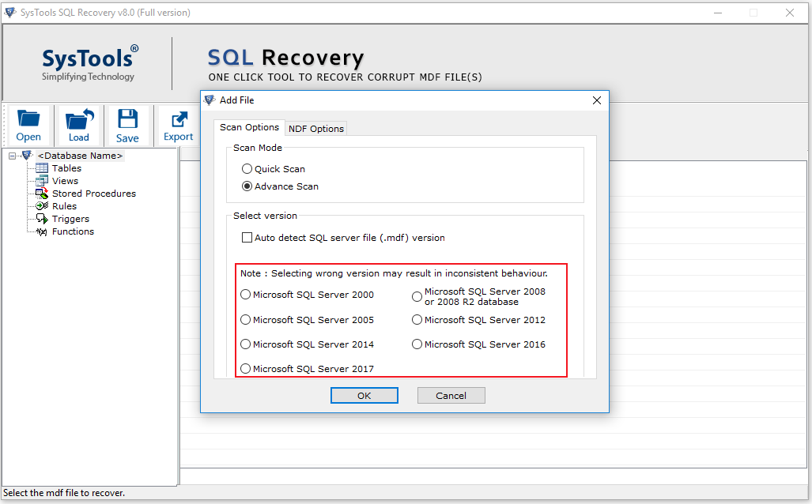Select the Database Name tree root
Screen dimensions: 812x504
[x=81, y=156]
